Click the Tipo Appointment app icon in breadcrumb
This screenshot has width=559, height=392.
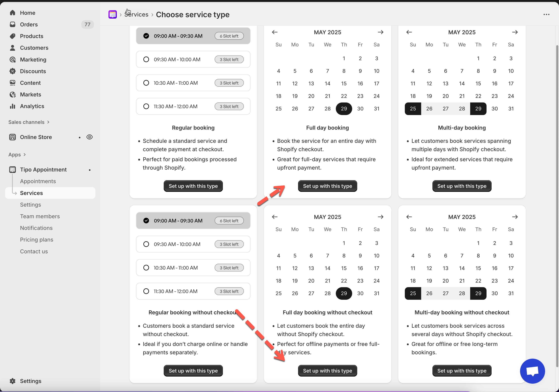point(112,15)
